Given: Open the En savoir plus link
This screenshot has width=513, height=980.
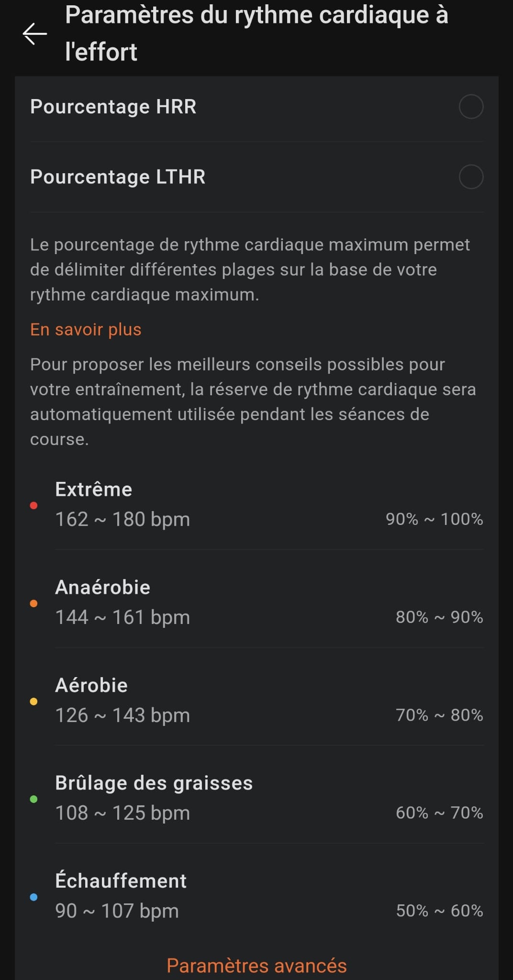Looking at the screenshot, I should click(86, 330).
